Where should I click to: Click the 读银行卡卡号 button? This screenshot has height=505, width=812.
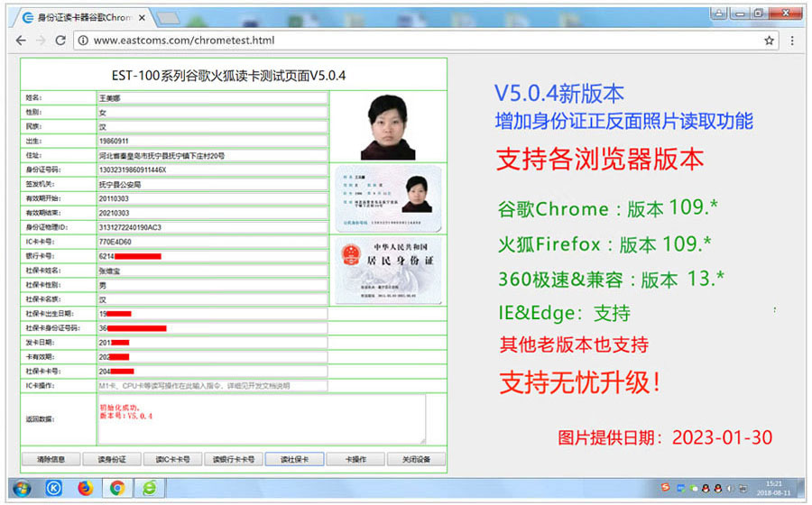[x=234, y=459]
